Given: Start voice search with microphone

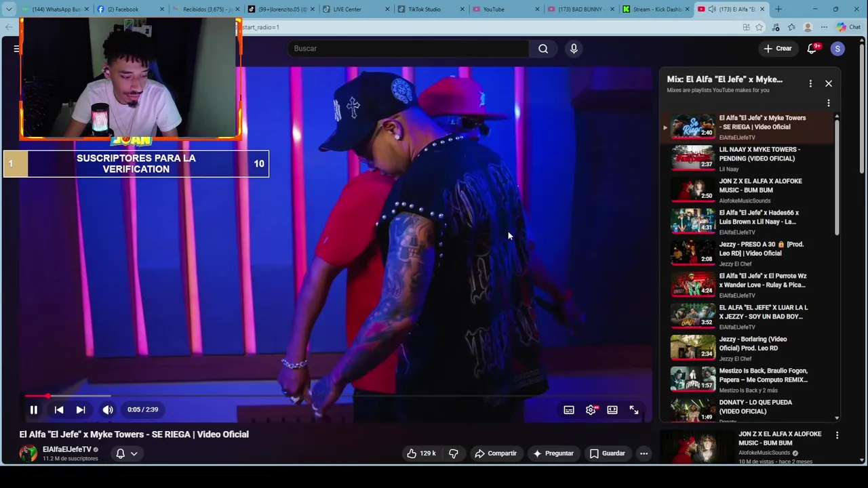Looking at the screenshot, I should (x=574, y=48).
